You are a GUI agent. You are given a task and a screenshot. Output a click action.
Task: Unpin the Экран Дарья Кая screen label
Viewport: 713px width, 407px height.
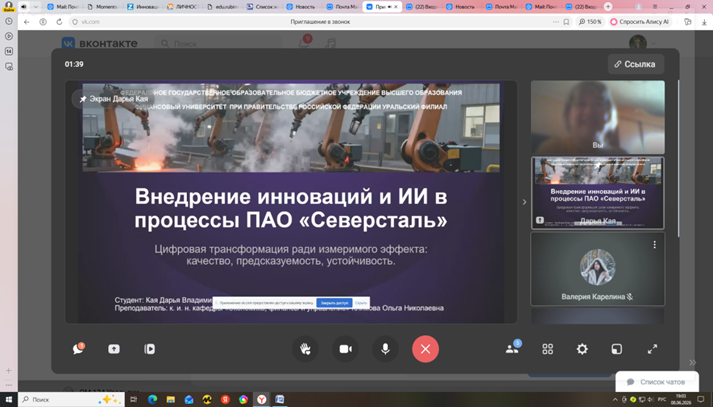pos(83,99)
